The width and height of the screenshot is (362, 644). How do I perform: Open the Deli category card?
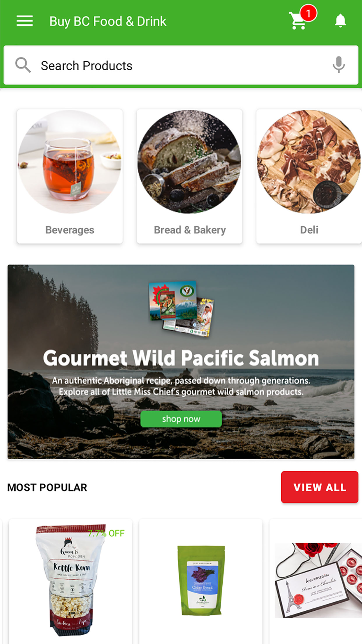click(x=309, y=176)
